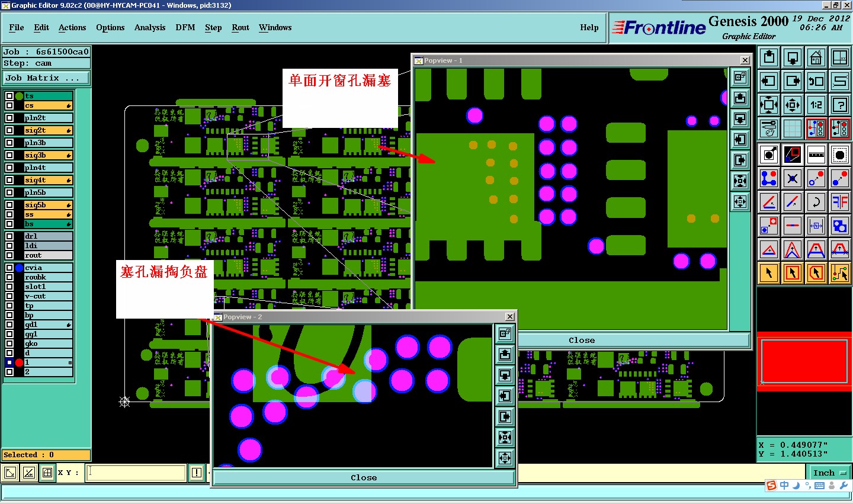Click top icon in Popview 1 sidebar
The width and height of the screenshot is (853, 504).
point(740,77)
